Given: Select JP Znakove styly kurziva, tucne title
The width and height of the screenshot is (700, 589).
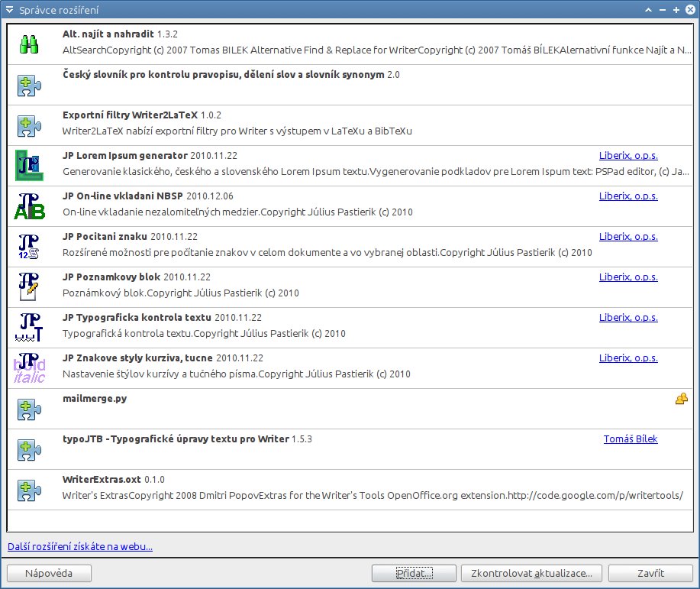Looking at the screenshot, I should pyautogui.click(x=163, y=358).
